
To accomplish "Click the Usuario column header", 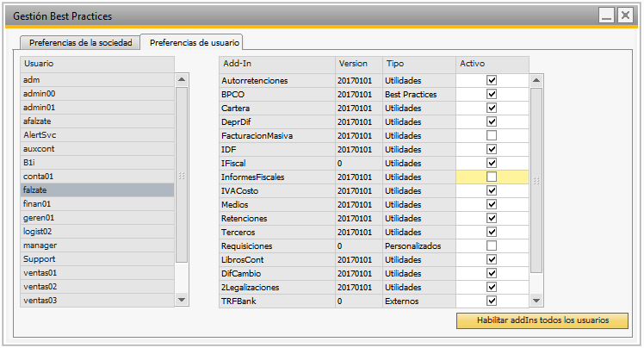I will 96,64.
